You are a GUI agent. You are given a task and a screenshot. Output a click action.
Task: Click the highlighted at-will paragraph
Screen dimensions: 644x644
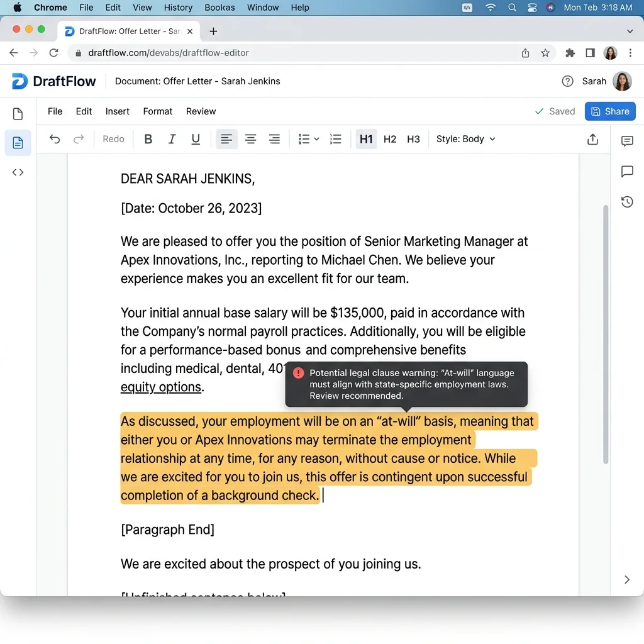pos(328,458)
